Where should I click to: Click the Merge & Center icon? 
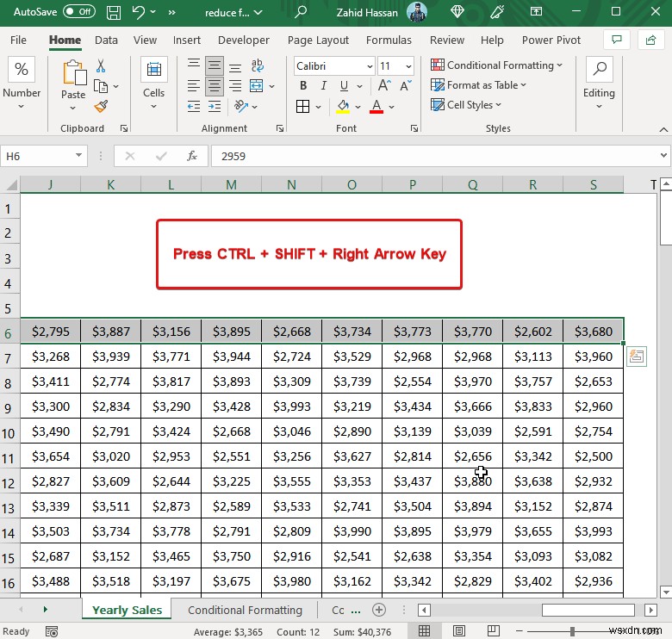click(256, 85)
